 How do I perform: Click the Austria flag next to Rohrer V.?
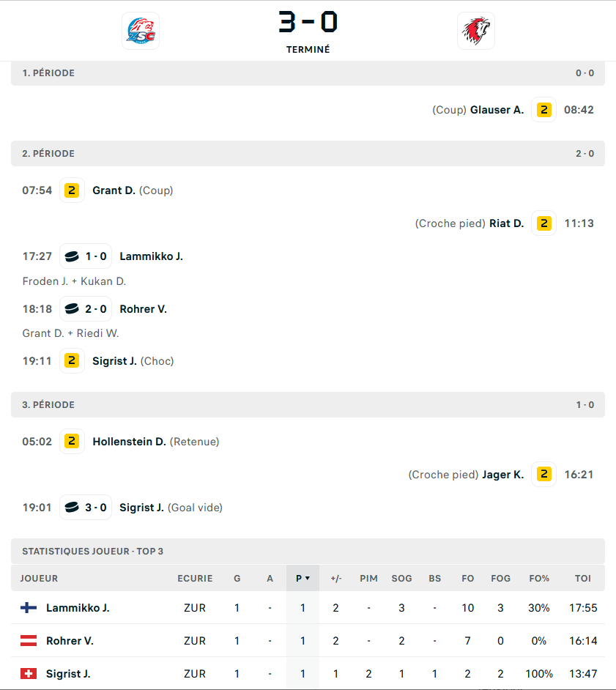click(x=29, y=641)
